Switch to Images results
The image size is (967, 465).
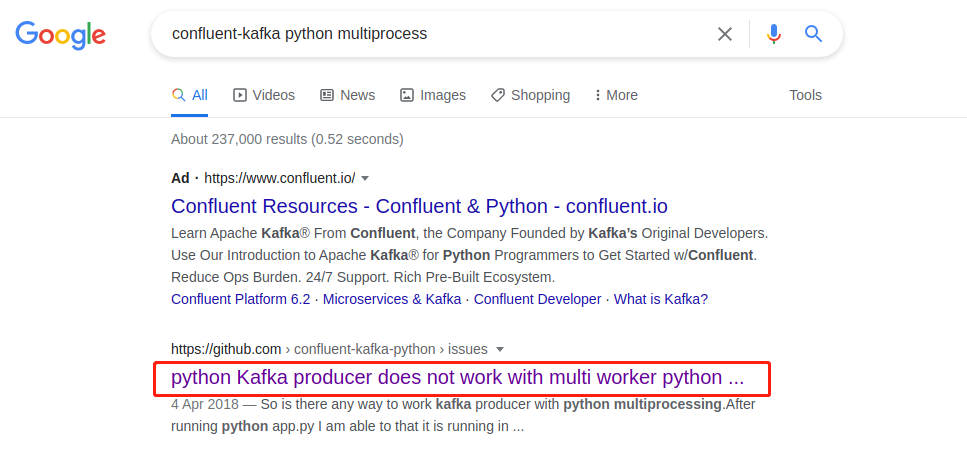tap(433, 95)
